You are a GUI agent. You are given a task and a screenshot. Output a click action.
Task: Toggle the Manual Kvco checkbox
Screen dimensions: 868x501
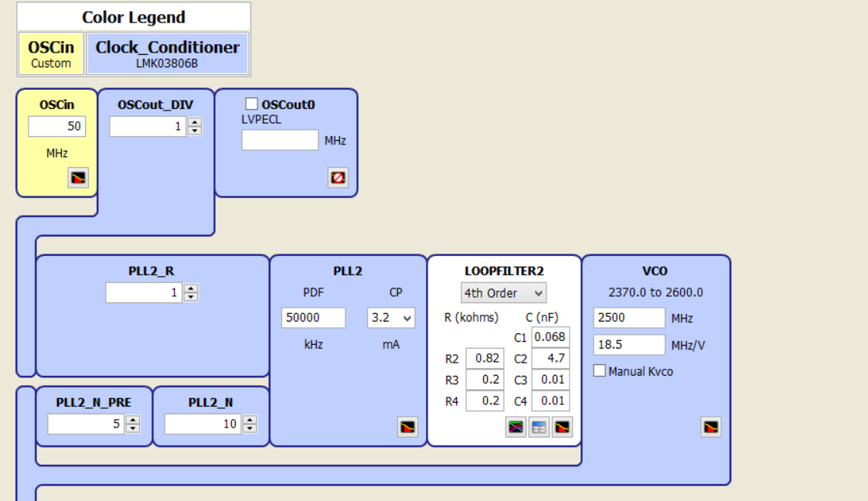[600, 370]
